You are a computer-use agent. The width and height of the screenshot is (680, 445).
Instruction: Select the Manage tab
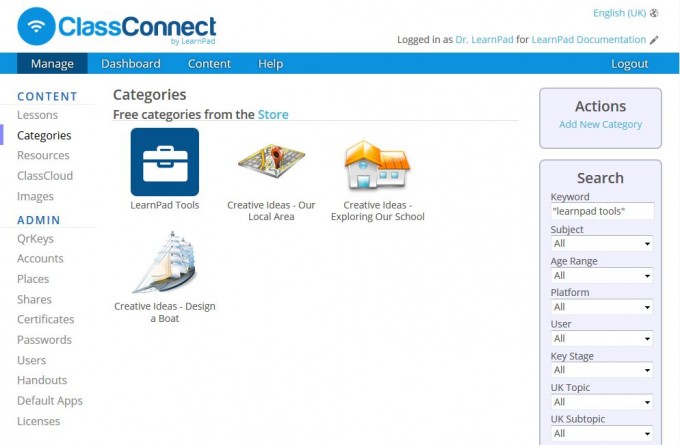coord(52,64)
